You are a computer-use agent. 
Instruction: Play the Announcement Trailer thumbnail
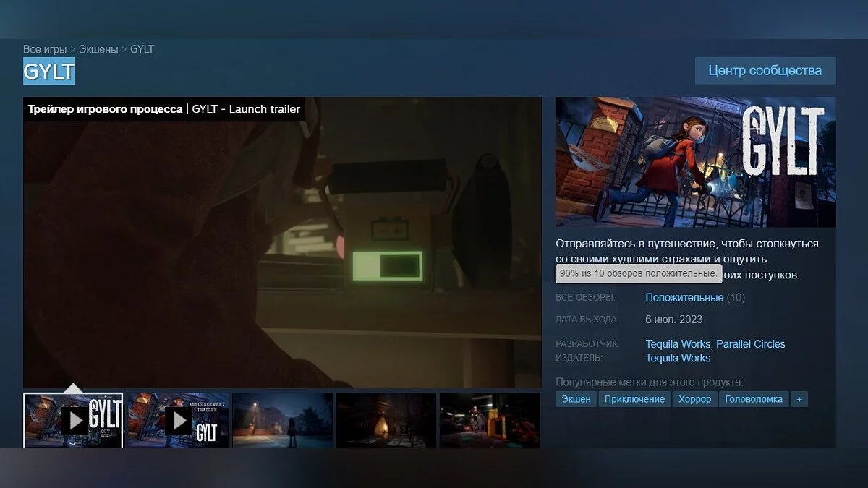click(178, 420)
